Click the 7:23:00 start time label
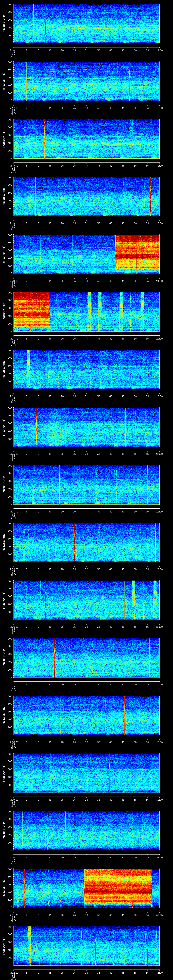Viewport: 173px width, 980px height. click(14, 454)
